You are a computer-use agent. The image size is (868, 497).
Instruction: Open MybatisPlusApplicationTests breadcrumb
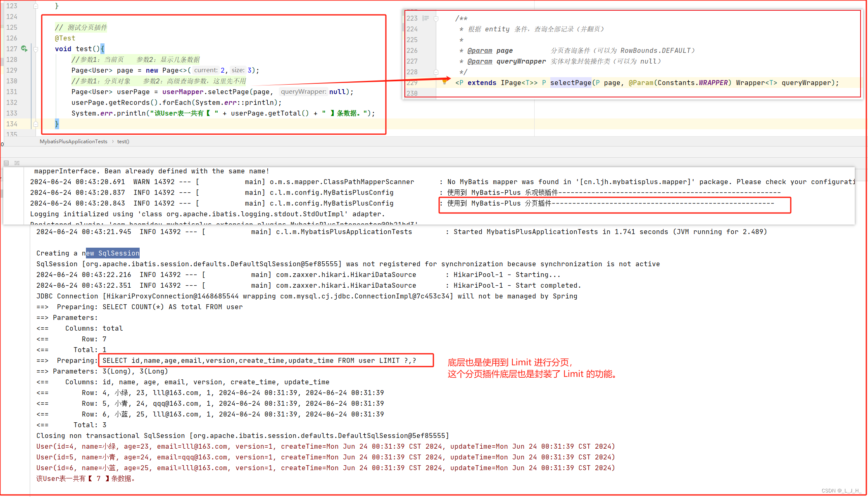coord(73,142)
